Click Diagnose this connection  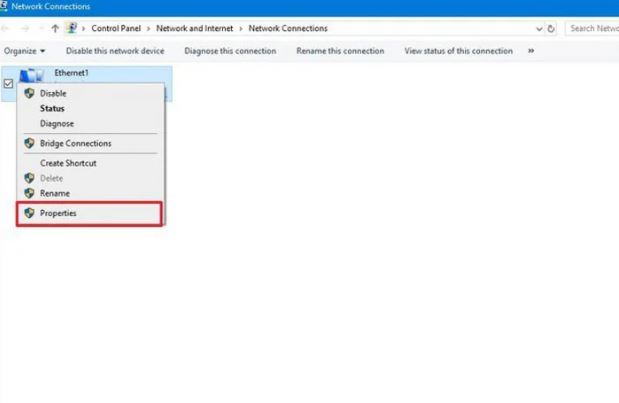click(230, 51)
